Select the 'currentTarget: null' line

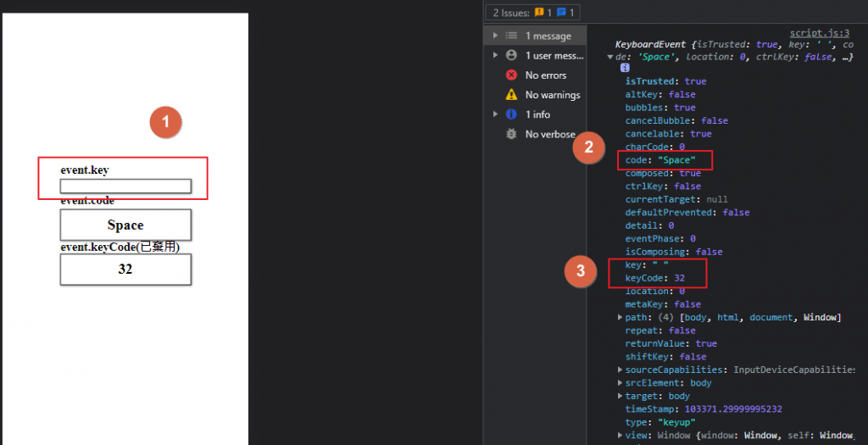pyautogui.click(x=676, y=199)
